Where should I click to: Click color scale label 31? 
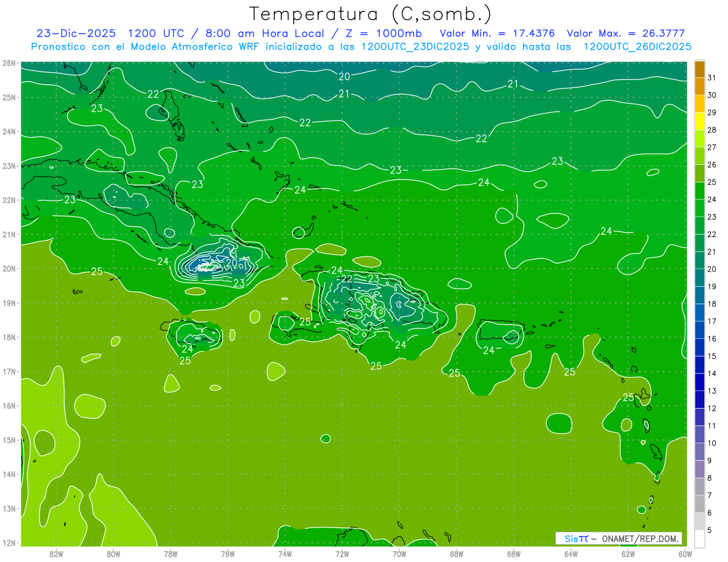click(x=712, y=78)
